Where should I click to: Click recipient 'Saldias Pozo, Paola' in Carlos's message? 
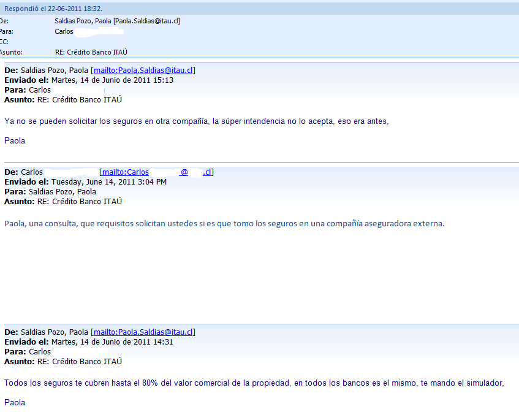(x=63, y=192)
